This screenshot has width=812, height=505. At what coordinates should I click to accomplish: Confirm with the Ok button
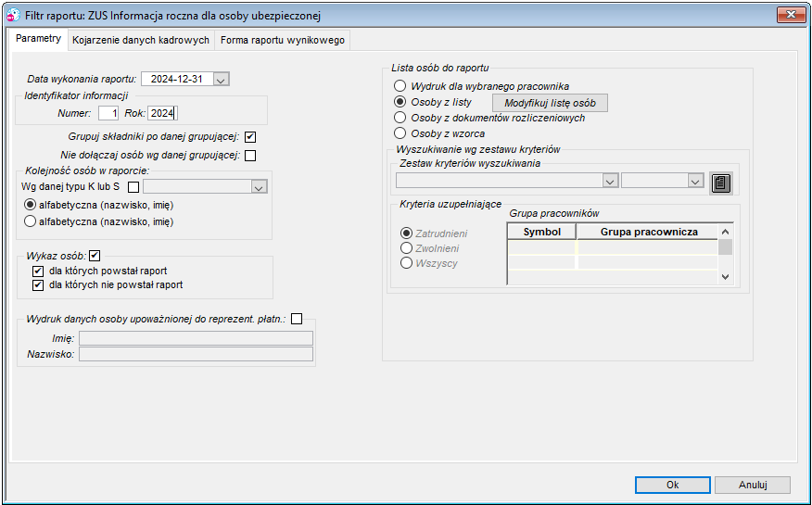(673, 485)
